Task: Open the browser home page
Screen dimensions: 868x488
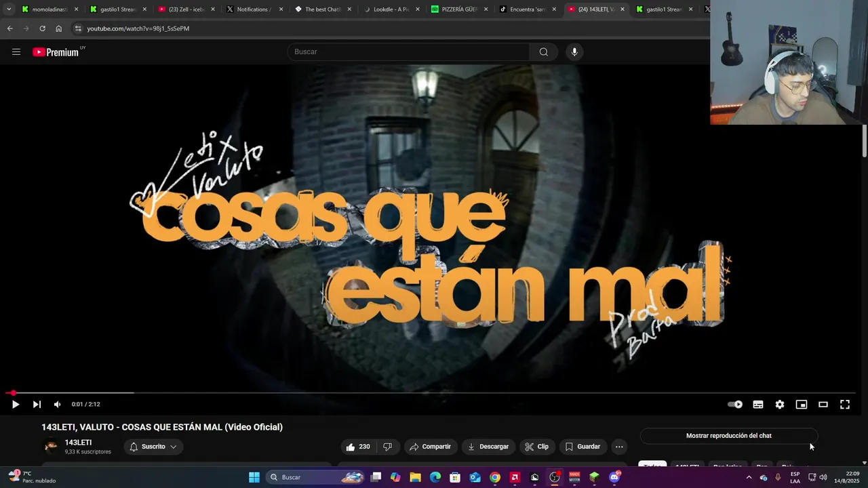Action: 58,28
